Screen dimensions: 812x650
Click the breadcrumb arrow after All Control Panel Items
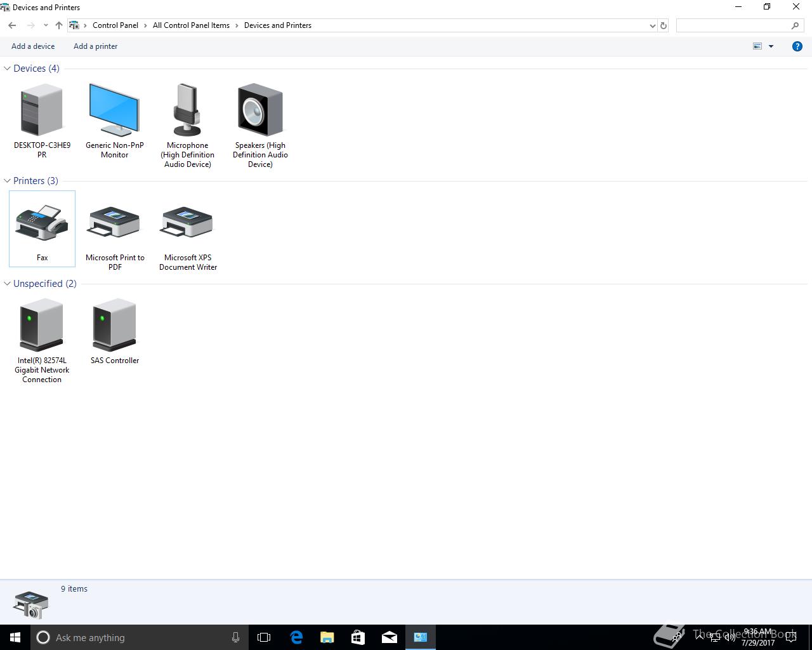237,25
